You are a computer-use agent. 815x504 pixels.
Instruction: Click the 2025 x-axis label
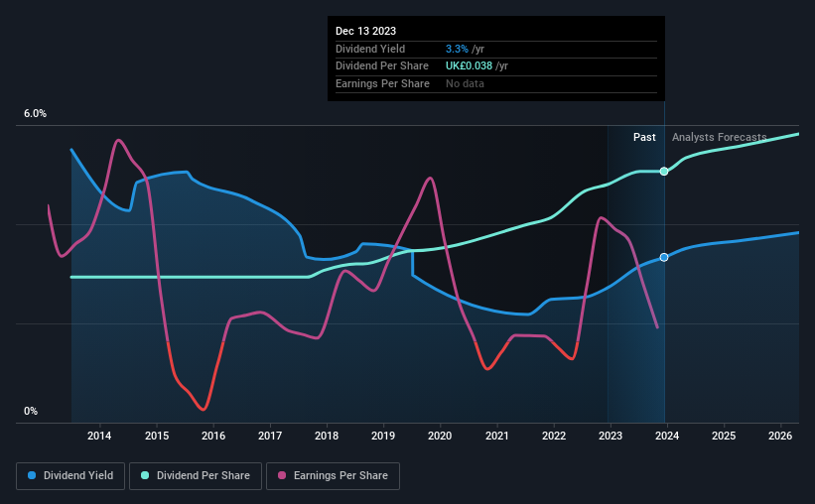tap(724, 436)
